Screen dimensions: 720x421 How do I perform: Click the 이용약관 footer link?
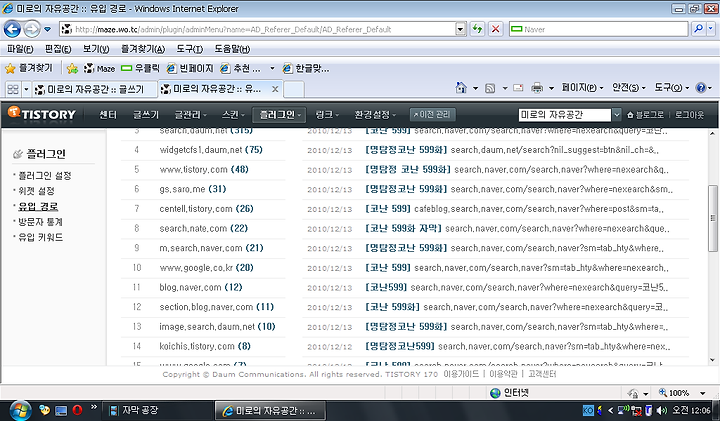503,374
